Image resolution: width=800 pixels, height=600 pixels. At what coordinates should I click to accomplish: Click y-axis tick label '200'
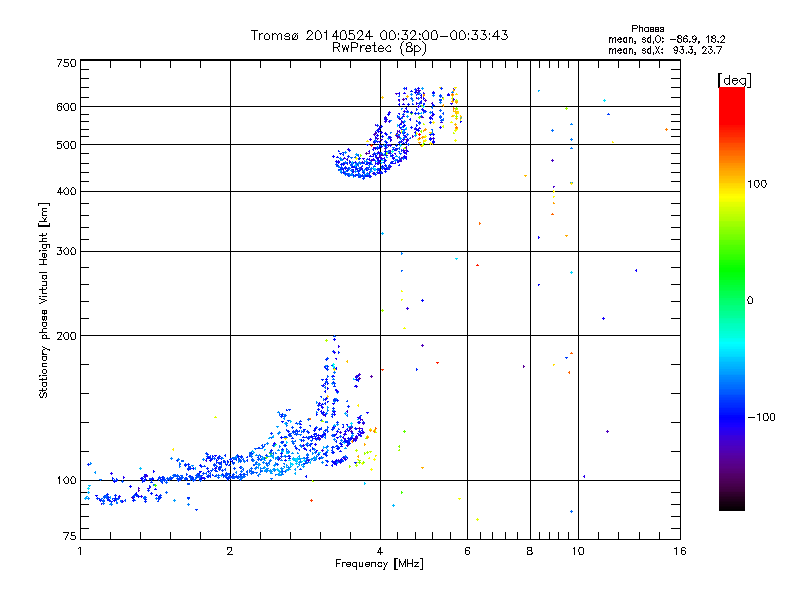tap(66, 336)
